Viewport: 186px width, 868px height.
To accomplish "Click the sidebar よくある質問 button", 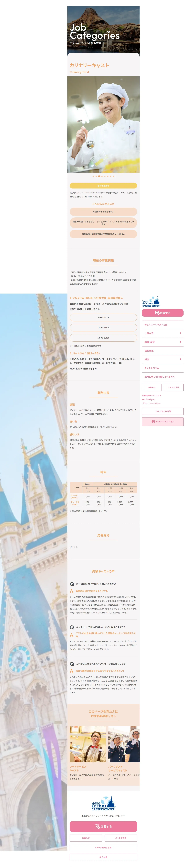I will coord(174,388).
